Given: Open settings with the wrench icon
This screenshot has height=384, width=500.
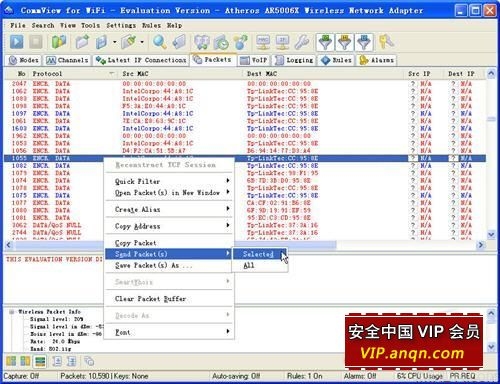Looking at the screenshot, I should point(302,42).
